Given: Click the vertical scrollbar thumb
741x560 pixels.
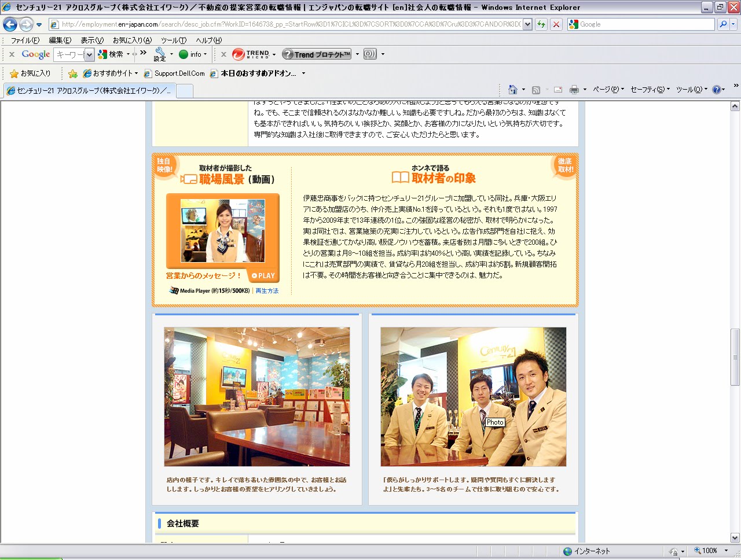Looking at the screenshot, I should (x=735, y=357).
